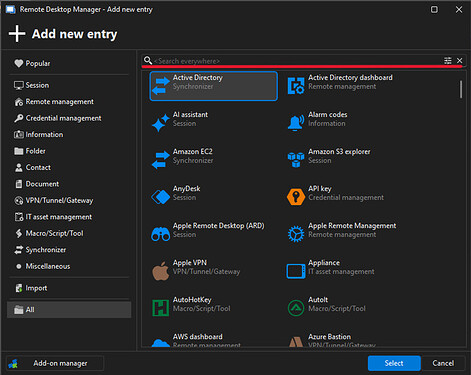
Task: Pick the Alarm codes bell icon
Action: (296, 122)
